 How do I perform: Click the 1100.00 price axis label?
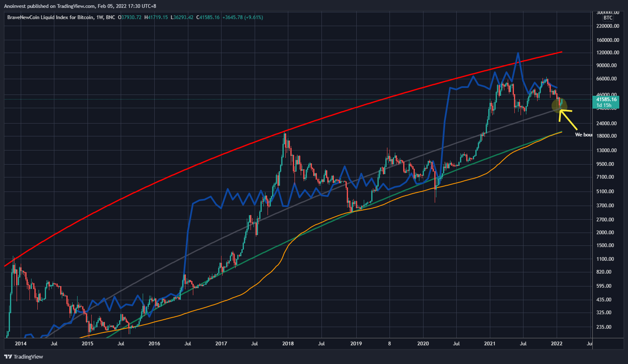[x=605, y=259]
